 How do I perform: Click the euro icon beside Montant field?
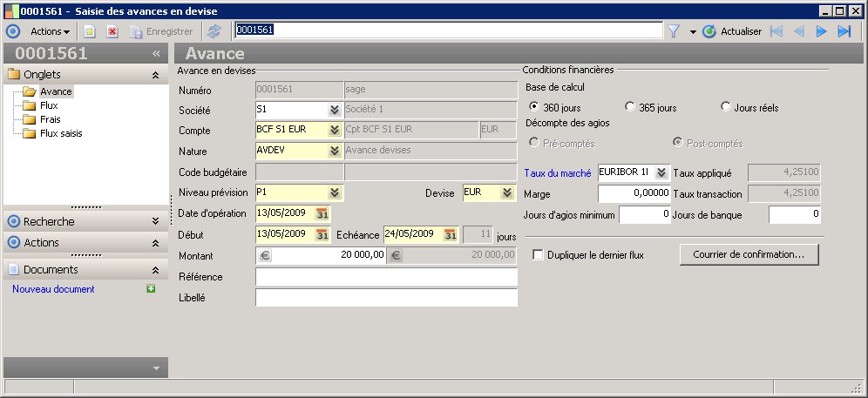pos(265,256)
